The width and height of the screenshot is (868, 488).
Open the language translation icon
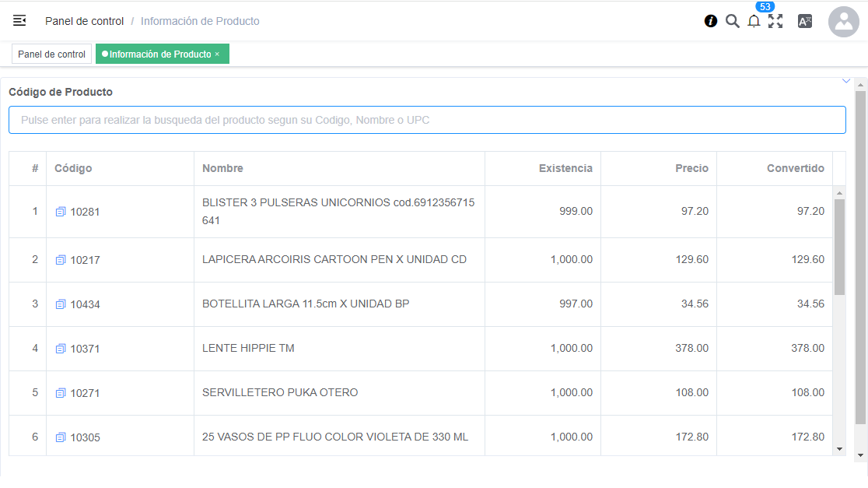pos(805,21)
